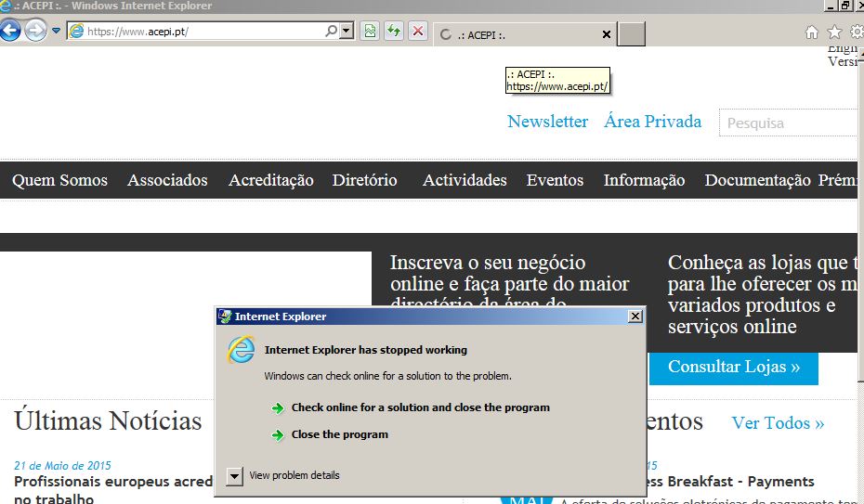Open the Acreditação menu

tap(270, 180)
